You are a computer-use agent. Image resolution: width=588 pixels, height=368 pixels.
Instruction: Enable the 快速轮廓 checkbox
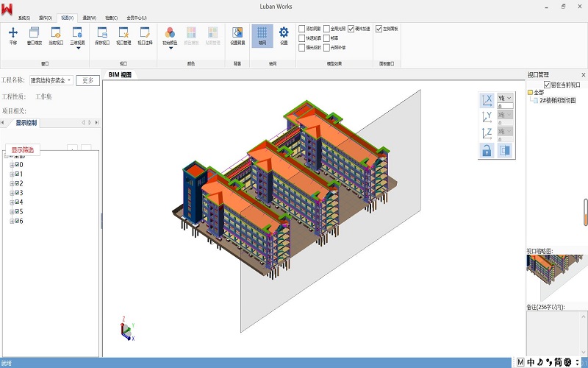(302, 38)
